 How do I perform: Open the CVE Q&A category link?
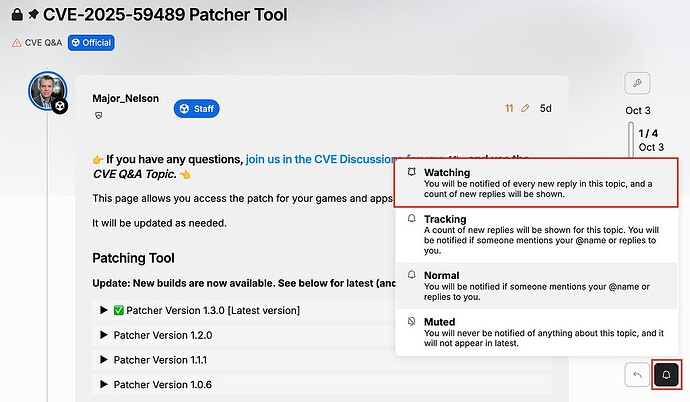click(x=41, y=43)
